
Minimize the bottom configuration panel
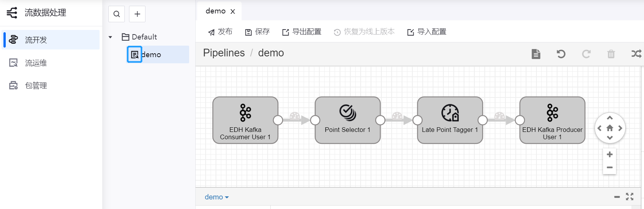617,197
